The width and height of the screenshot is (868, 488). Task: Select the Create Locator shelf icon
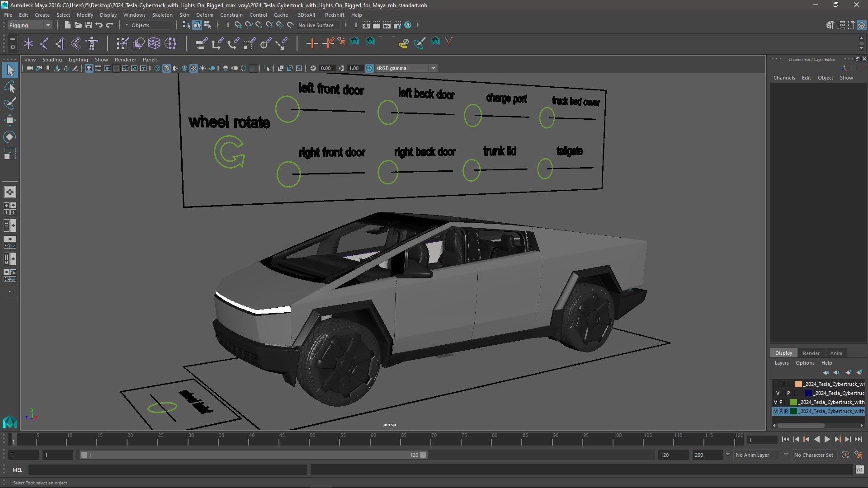pyautogui.click(x=28, y=43)
